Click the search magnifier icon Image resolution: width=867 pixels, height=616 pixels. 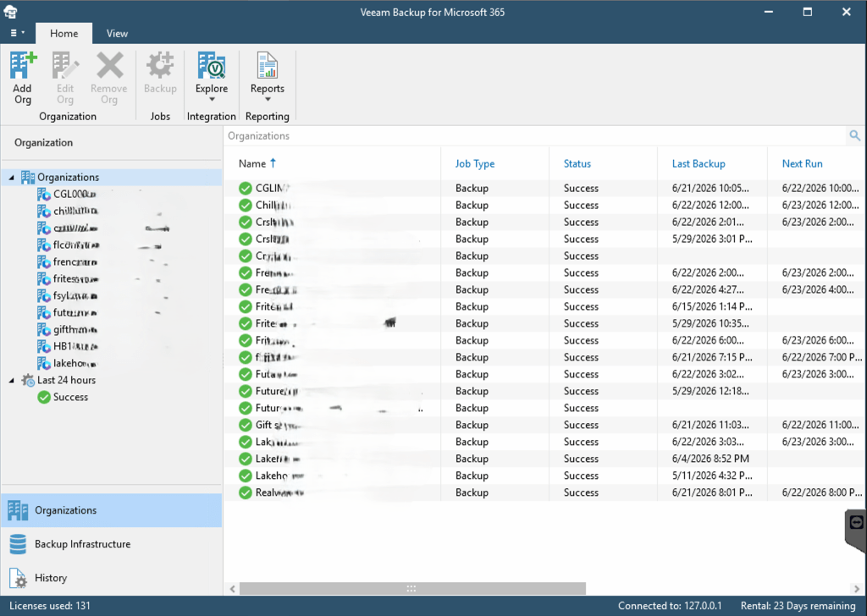pyautogui.click(x=854, y=135)
